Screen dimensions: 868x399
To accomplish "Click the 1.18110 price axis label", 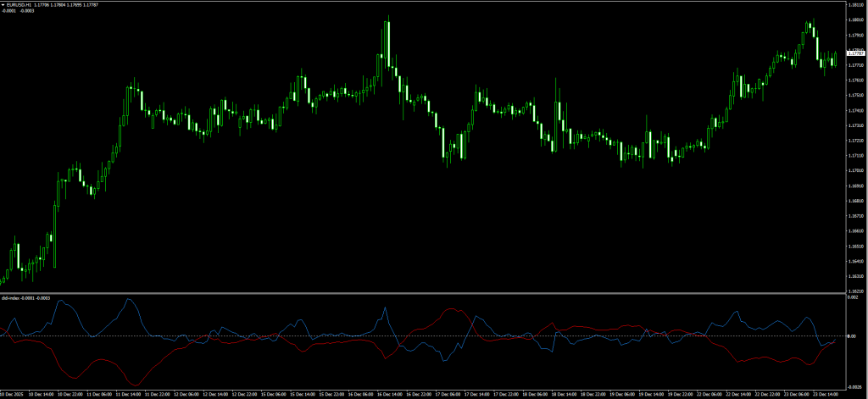I will point(855,5).
